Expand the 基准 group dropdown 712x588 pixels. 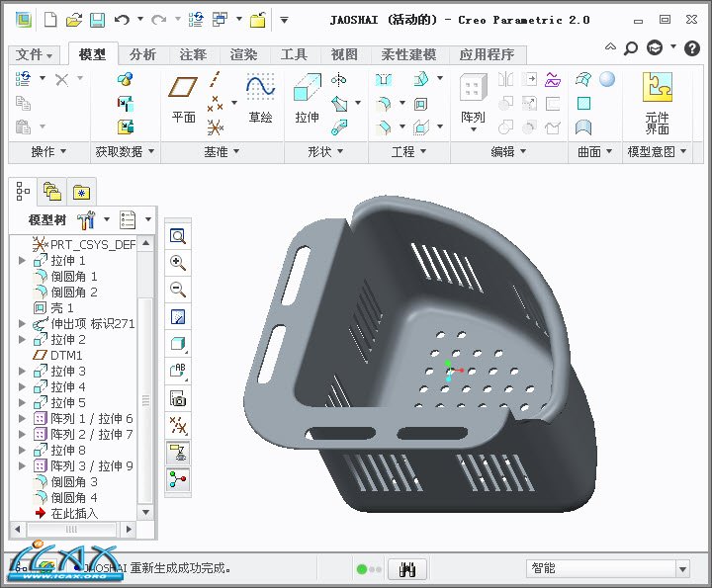click(222, 151)
